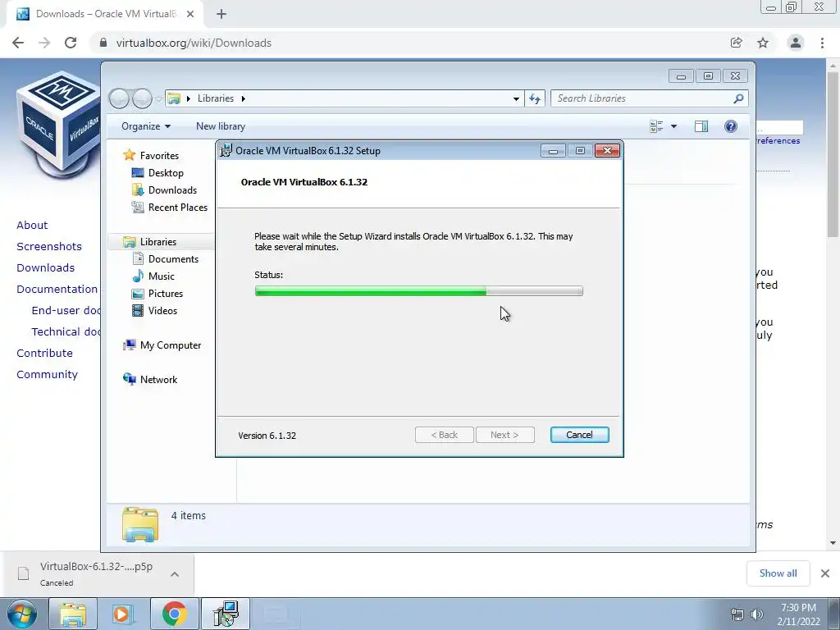Open the Organize menu in Explorer
The image size is (840, 630).
pos(146,126)
